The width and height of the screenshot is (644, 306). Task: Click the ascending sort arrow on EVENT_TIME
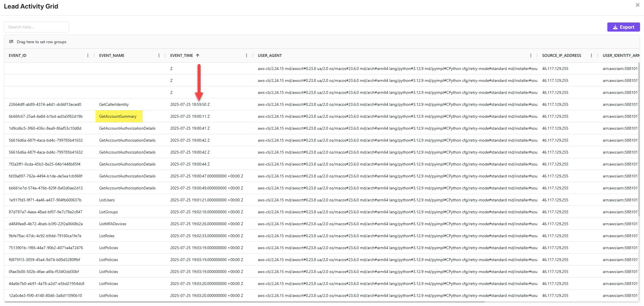198,55
